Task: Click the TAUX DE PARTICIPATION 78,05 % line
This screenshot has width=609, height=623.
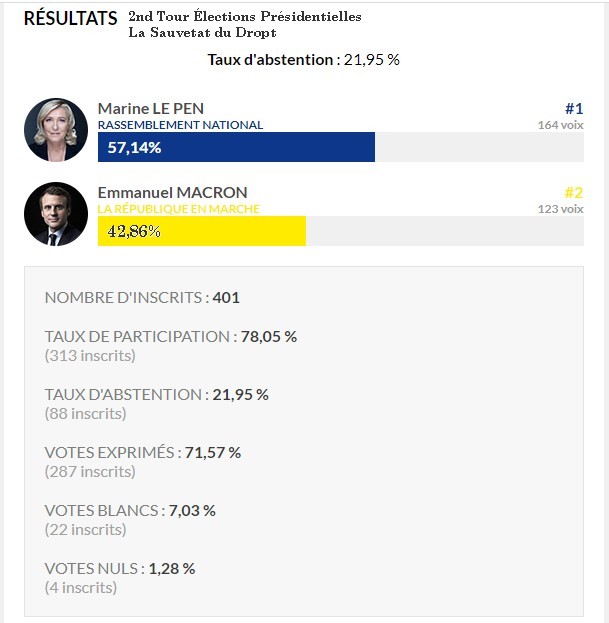Action: (171, 336)
